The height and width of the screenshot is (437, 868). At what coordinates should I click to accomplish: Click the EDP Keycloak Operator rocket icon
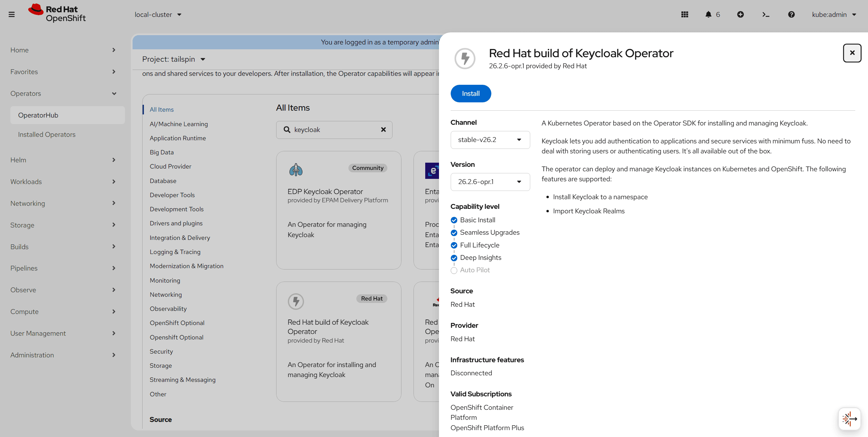coord(296,170)
